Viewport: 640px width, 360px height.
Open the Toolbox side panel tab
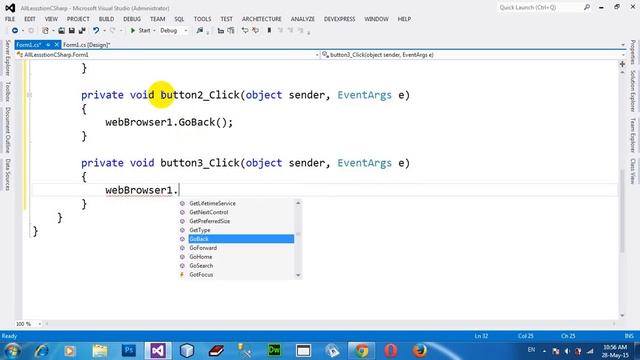pos(7,91)
